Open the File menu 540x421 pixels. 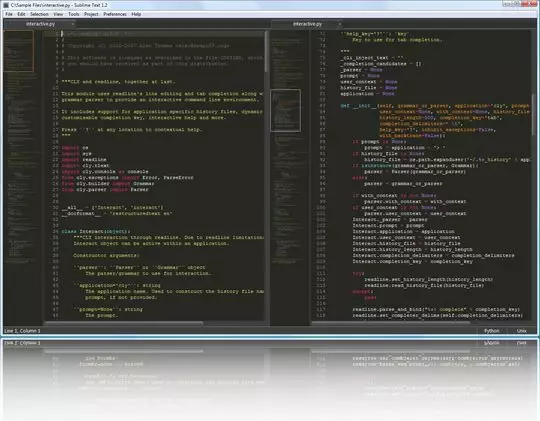tap(9, 14)
